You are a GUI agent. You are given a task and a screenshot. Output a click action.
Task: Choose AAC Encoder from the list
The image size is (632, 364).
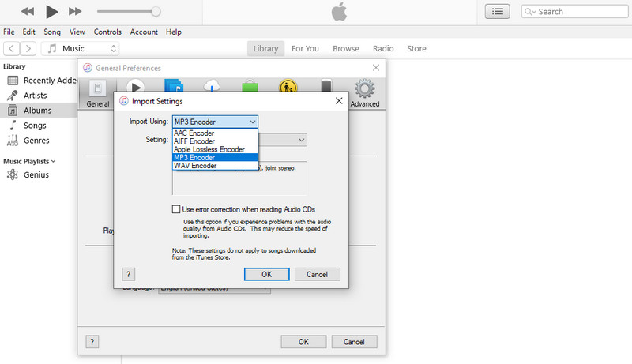215,133
